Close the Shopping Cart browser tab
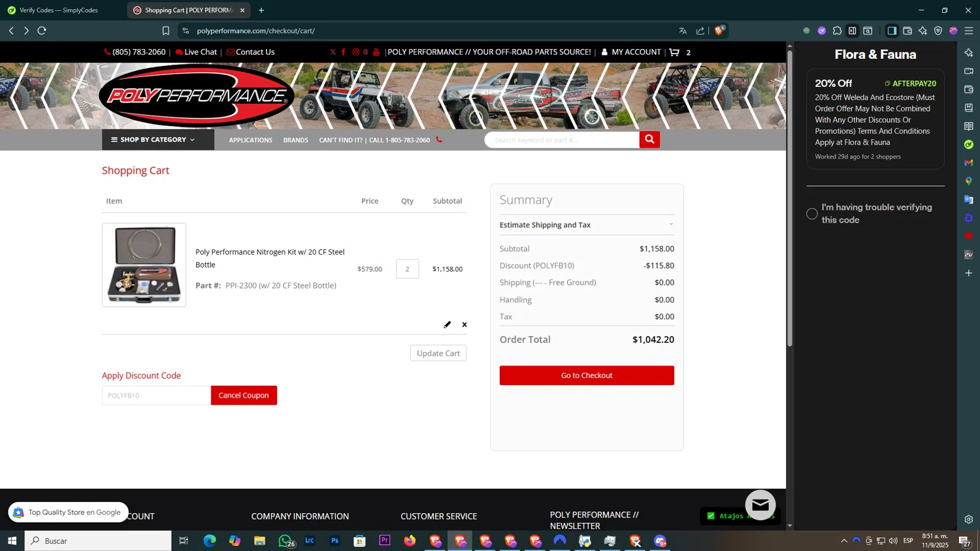Image resolution: width=980 pixels, height=551 pixels. (242, 10)
